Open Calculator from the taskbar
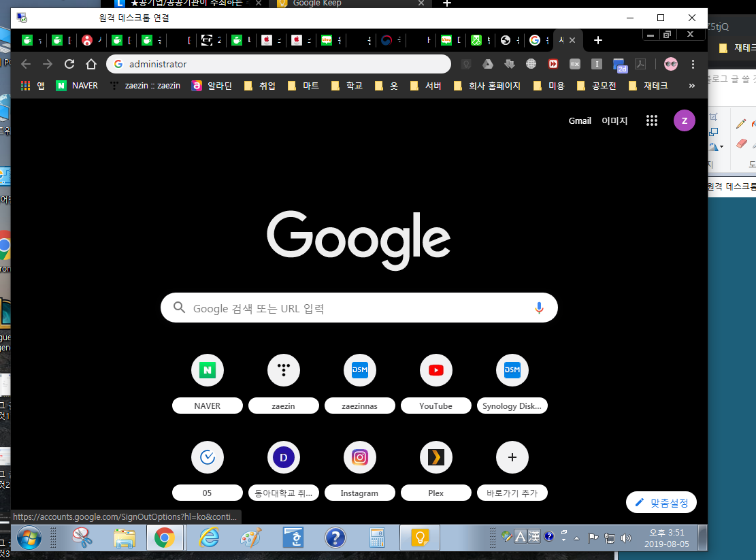756x560 pixels. (376, 538)
